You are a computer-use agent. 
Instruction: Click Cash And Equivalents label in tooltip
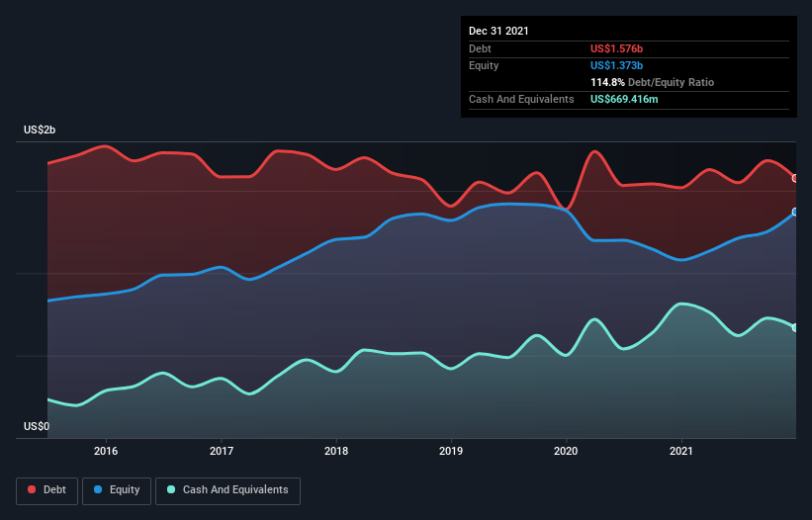pos(521,99)
